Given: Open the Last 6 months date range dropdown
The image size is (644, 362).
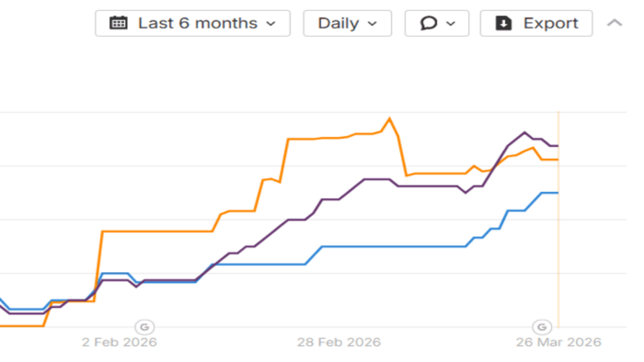Looking at the screenshot, I should pyautogui.click(x=192, y=23).
